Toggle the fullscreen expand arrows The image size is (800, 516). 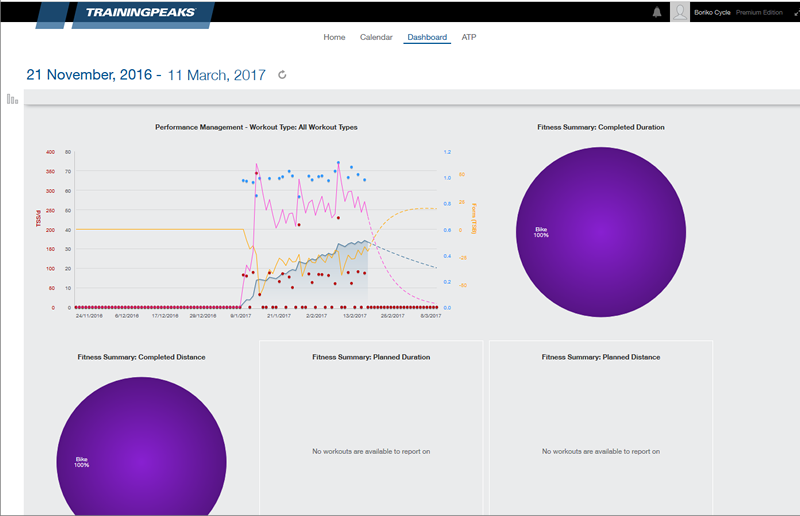tap(796, 13)
